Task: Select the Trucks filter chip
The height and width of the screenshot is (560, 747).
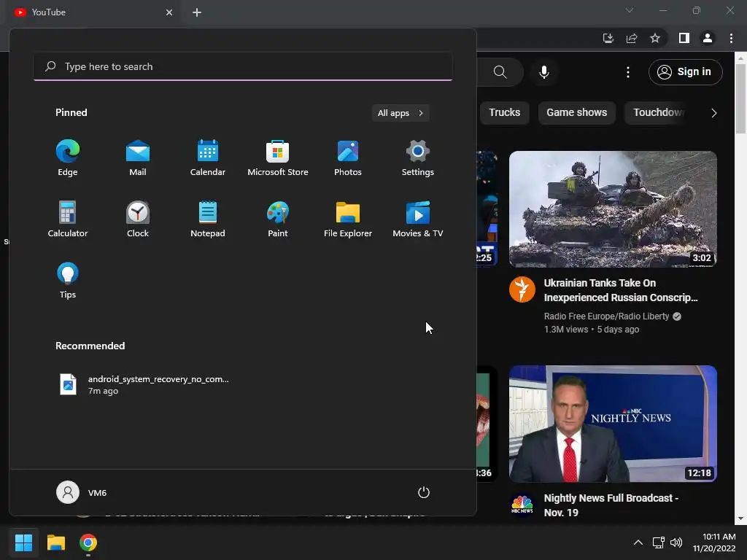Action: pyautogui.click(x=505, y=113)
